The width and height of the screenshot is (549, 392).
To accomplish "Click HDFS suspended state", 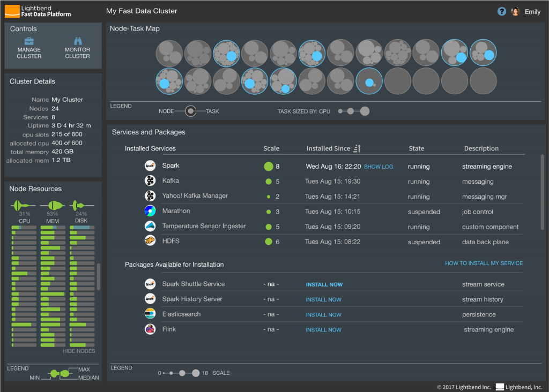I will [x=424, y=242].
